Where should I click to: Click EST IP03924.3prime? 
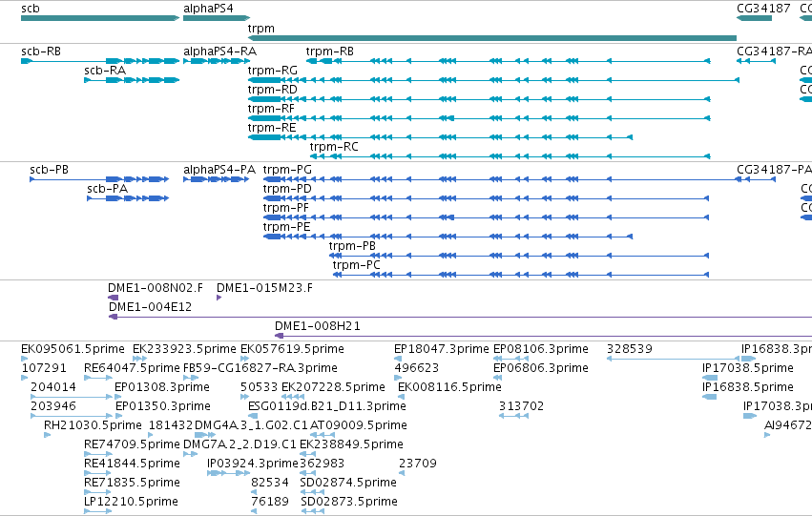[x=253, y=464]
